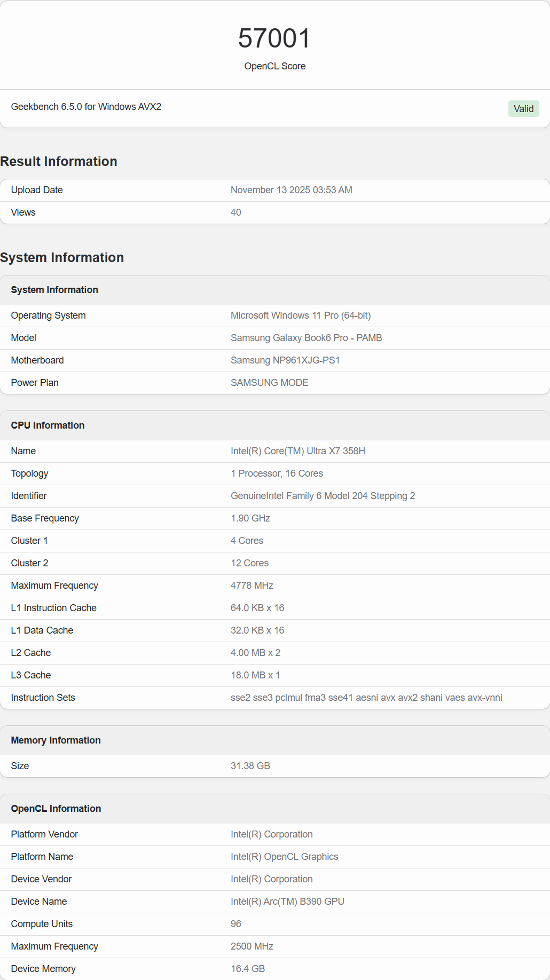The width and height of the screenshot is (550, 980).
Task: Click the OpenCL Score label
Action: point(274,66)
